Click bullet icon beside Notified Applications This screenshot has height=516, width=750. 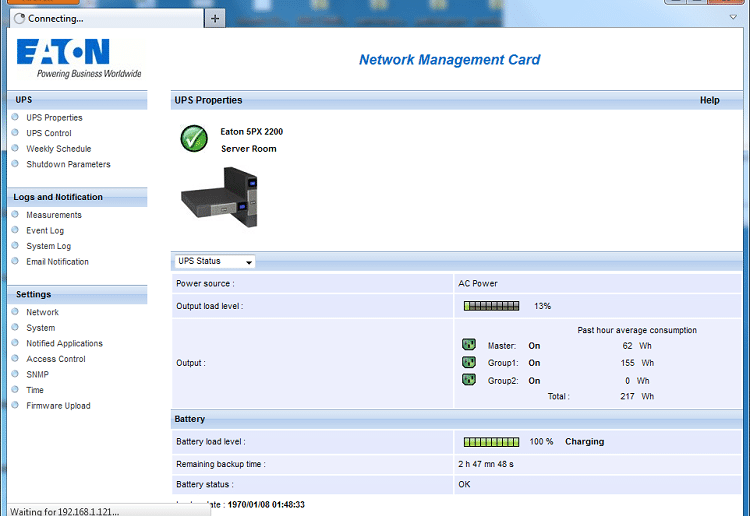coord(15,342)
